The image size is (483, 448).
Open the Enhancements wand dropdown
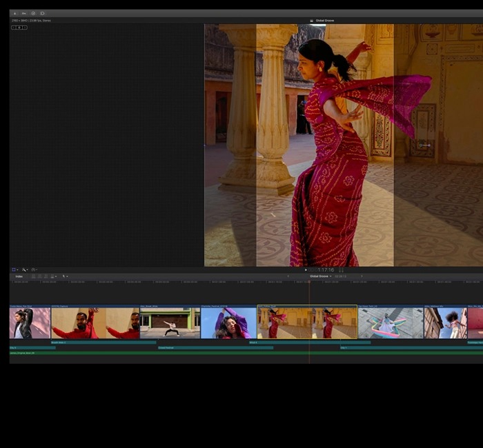25,269
